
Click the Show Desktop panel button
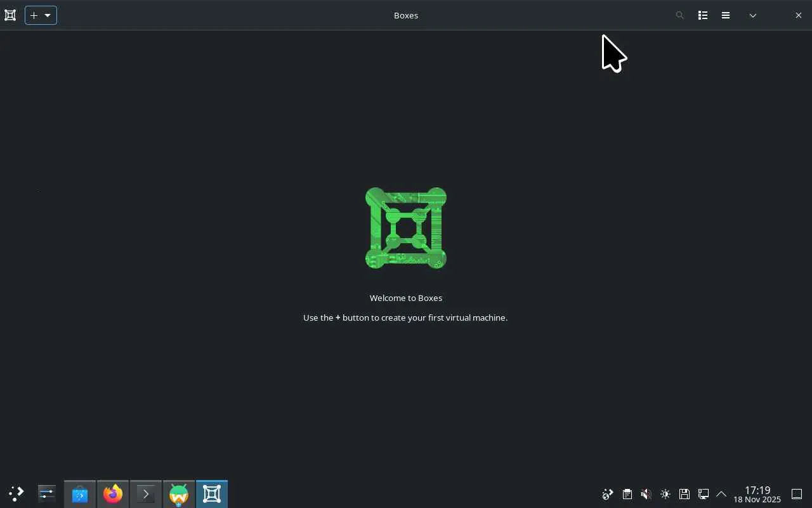(x=797, y=494)
